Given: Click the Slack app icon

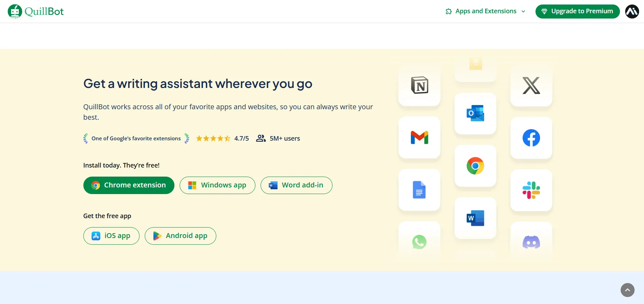Looking at the screenshot, I should [531, 190].
